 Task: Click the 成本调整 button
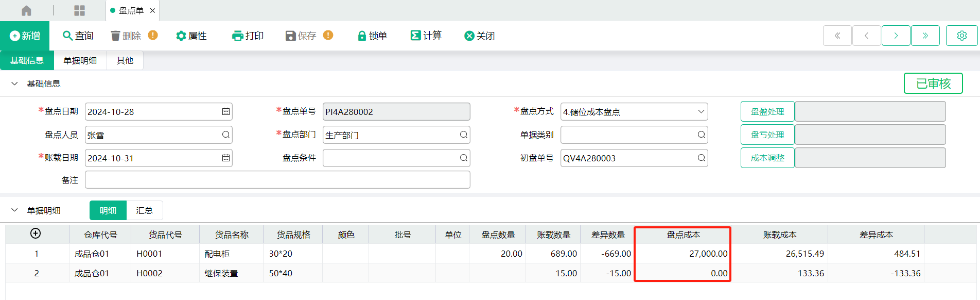click(x=767, y=158)
